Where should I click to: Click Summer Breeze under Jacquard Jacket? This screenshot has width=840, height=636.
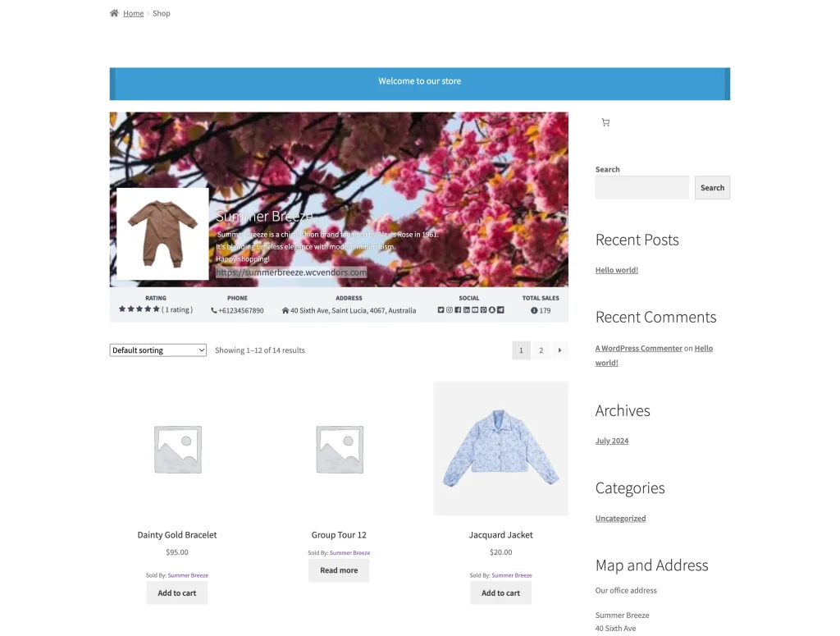pyautogui.click(x=512, y=575)
